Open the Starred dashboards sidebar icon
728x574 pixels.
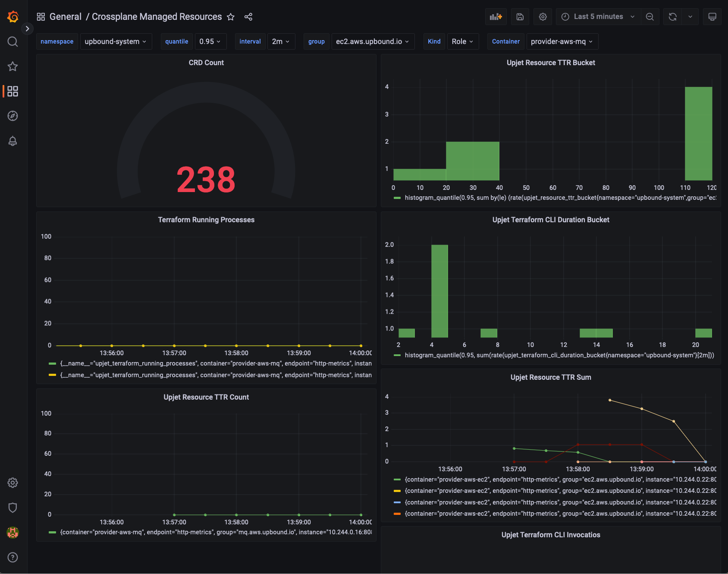[13, 66]
